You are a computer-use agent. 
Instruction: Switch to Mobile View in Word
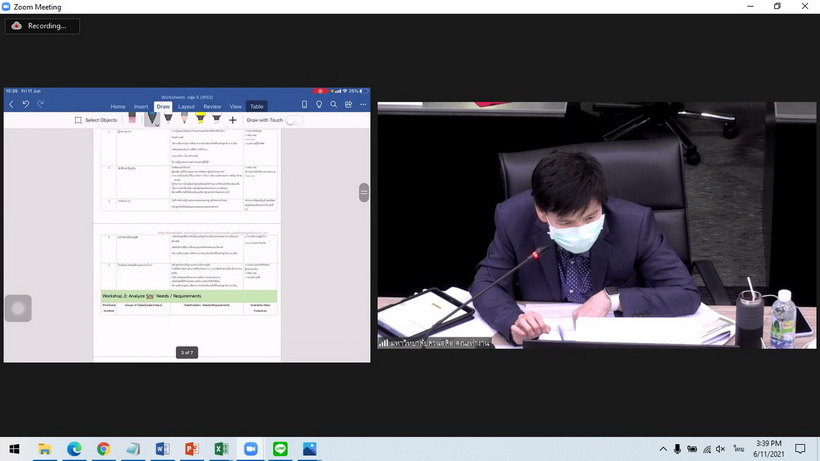click(304, 105)
